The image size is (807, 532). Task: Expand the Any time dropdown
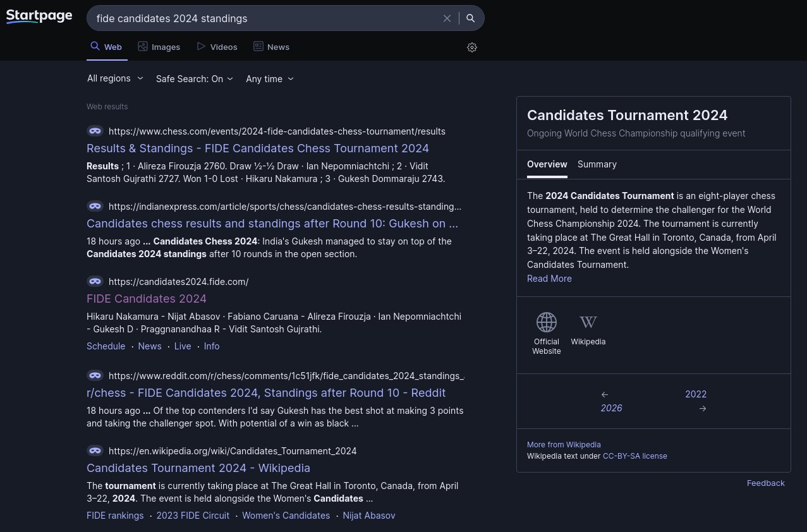[x=270, y=78]
